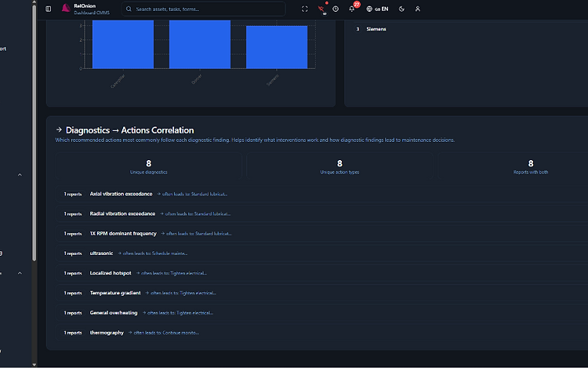Open the Radial vibration exceedance row
Viewport: 588px width, 368px height.
click(x=321, y=214)
